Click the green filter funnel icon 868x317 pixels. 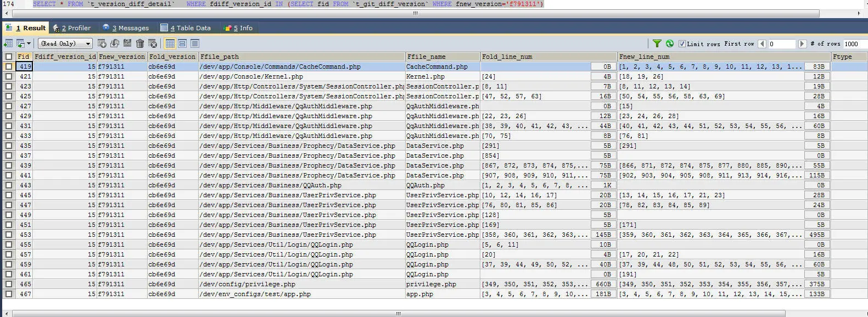(657, 43)
